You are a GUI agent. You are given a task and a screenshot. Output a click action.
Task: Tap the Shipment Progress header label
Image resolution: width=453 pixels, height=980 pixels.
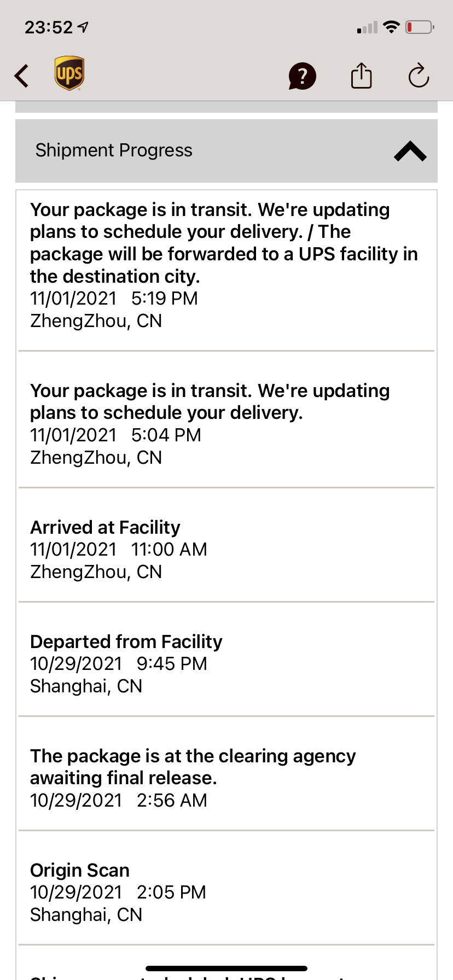[x=114, y=150]
